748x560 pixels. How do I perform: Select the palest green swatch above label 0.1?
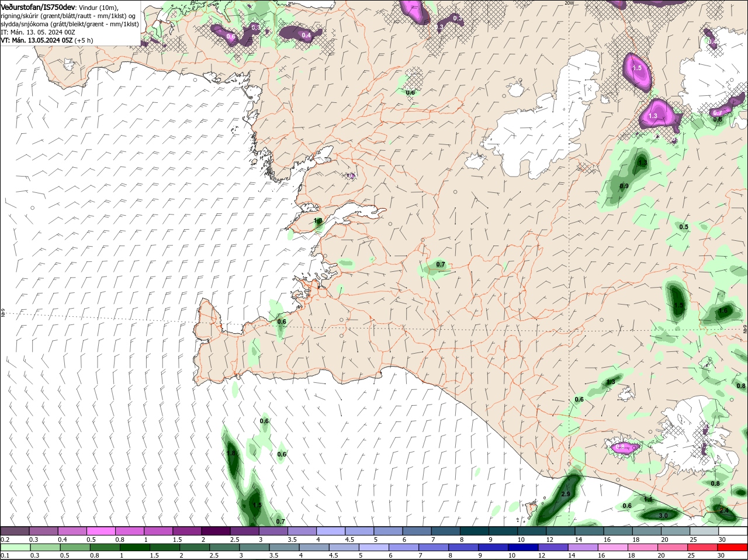(x=15, y=548)
